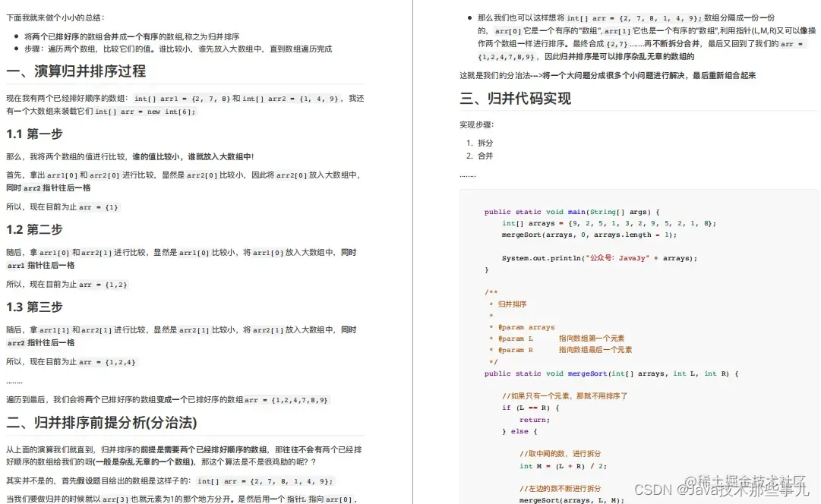The image size is (821, 504).
Task: Click code line public static void main(String[] args)
Action: (572, 212)
